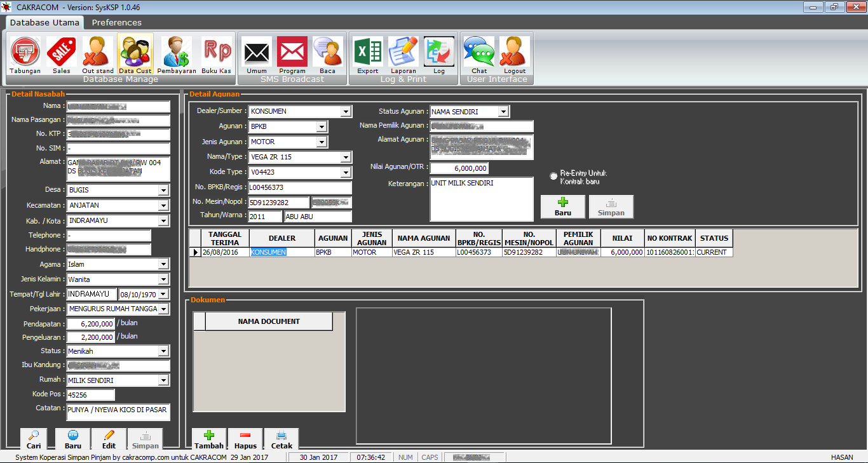This screenshot has width=868, height=463.
Task: Expand the Dealer/Sumber dropdown
Action: [x=346, y=112]
